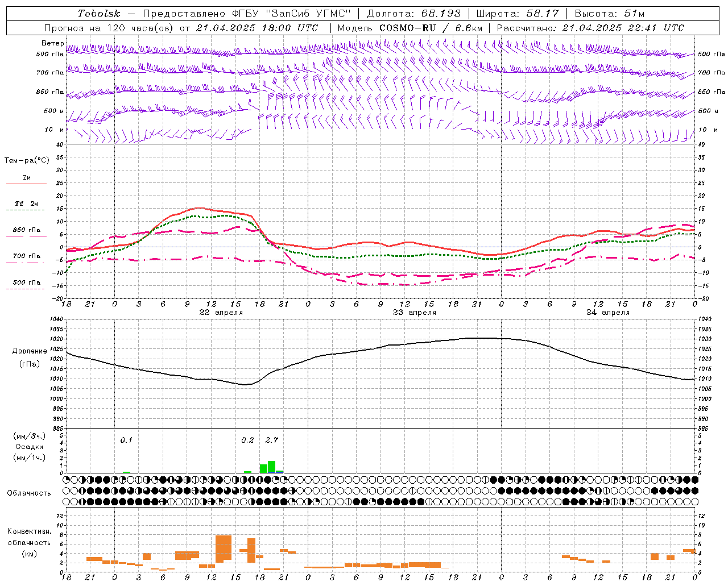Image resolution: width=728 pixels, height=582 pixels.
Task: Click the solid red line sample under 2м
Action: [x=26, y=184]
